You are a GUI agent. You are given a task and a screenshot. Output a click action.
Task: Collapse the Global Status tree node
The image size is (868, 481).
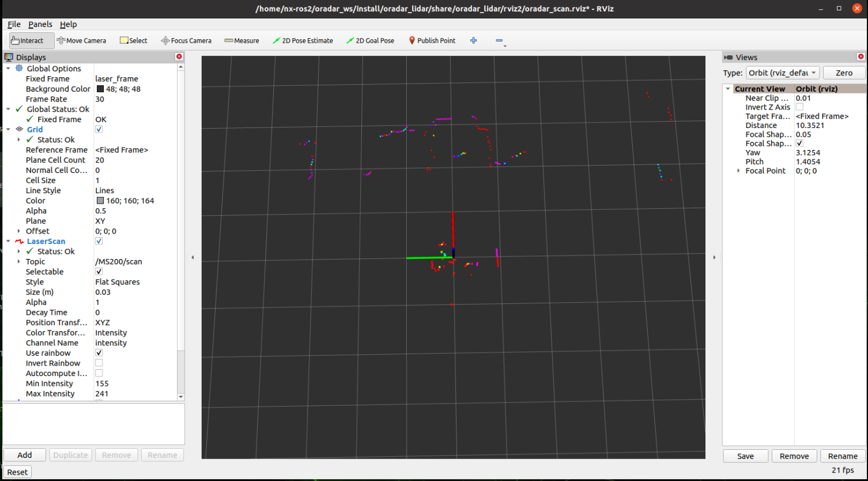pos(8,109)
